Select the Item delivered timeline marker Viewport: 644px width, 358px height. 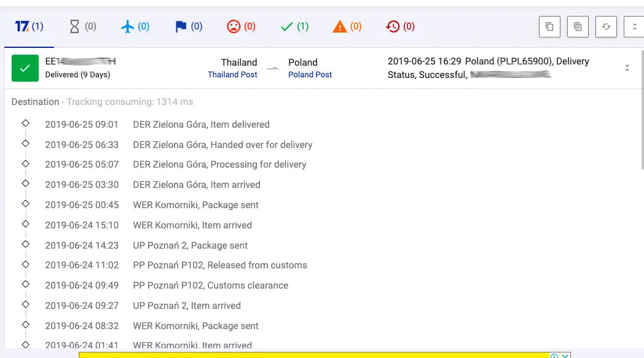(25, 123)
